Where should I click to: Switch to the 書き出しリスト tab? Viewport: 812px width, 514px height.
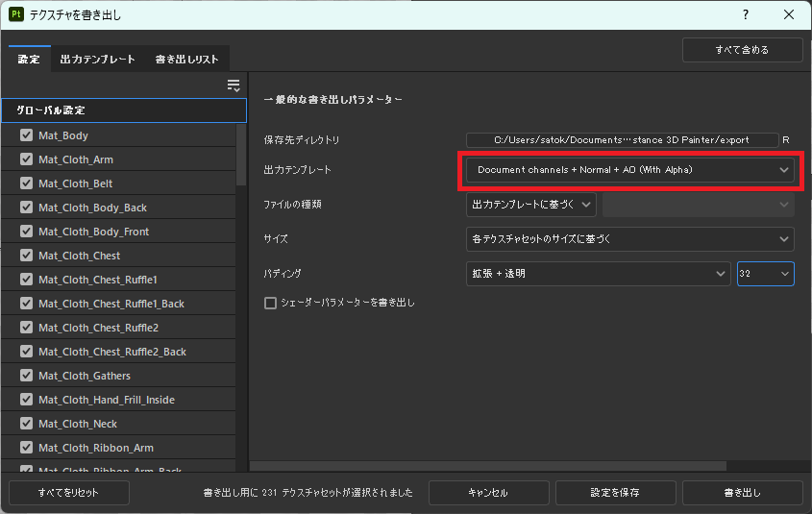[187, 59]
